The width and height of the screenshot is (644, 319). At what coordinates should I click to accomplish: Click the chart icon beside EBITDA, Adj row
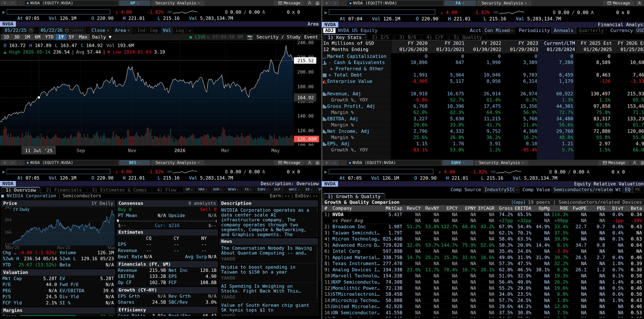325,119
